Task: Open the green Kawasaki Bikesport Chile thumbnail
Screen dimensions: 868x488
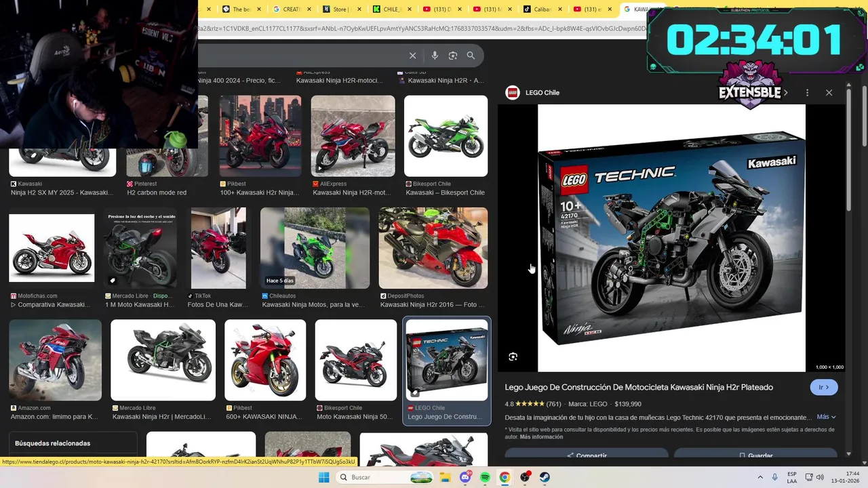Action: [x=446, y=136]
